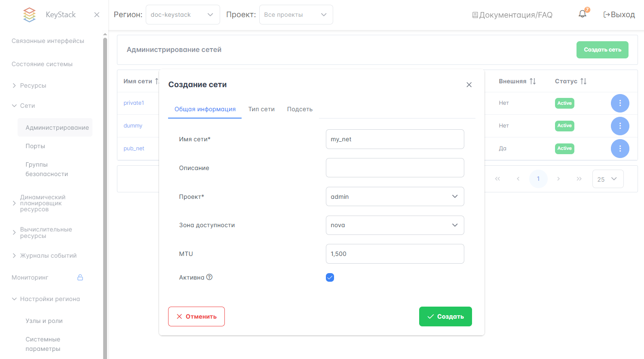Screen dimensions: 644x359
Task: Click the lock icon beside Мониторинг
Action: (80, 277)
